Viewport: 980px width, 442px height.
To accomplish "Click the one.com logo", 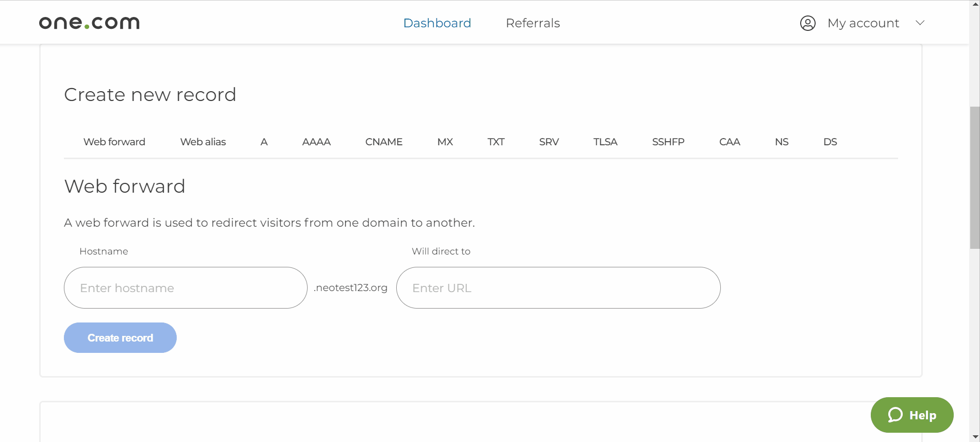I will [x=89, y=23].
